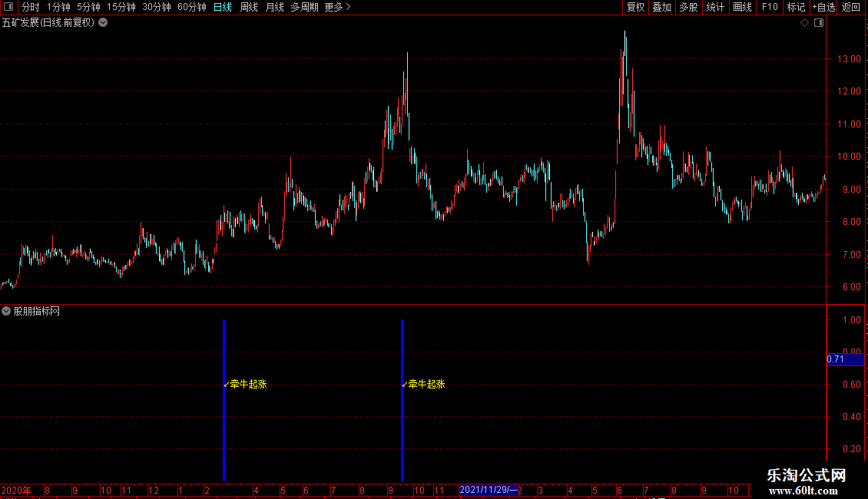The width and height of the screenshot is (868, 499).
Task: Switch to 周线 weekly chart
Action: [249, 7]
